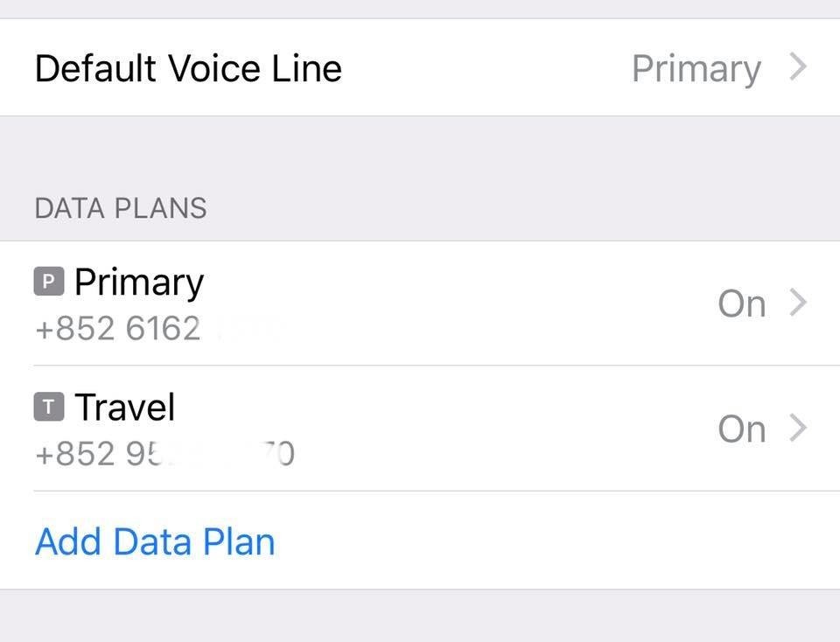Open Default Voice Line chevron arrow
Screen dimensions: 840x642
click(798, 67)
